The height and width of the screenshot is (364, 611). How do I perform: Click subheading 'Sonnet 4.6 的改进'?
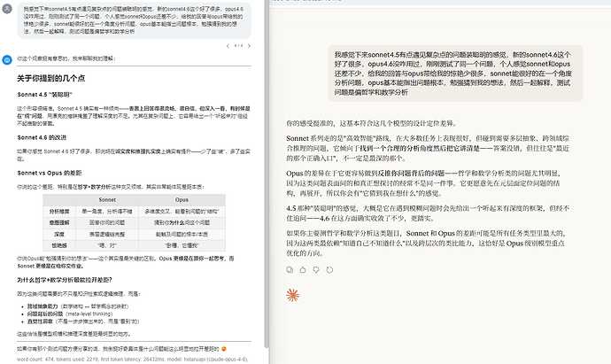[x=42, y=137]
